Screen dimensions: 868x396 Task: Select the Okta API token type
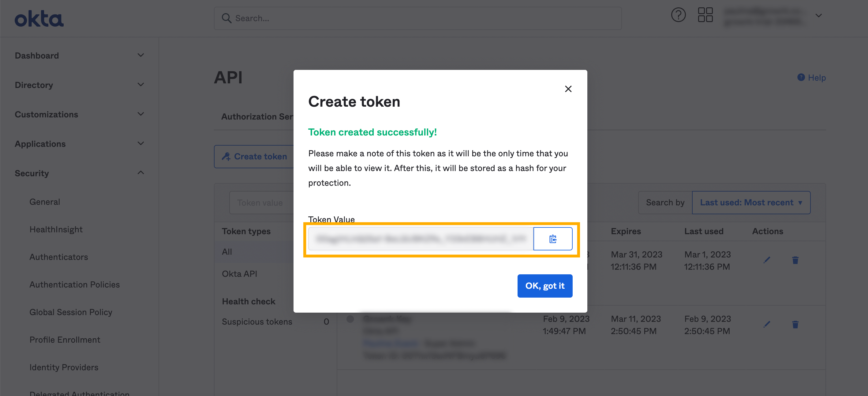(x=239, y=274)
